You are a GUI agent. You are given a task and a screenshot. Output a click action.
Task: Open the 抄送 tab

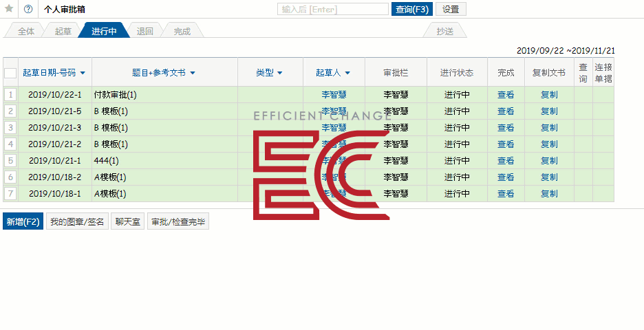pyautogui.click(x=444, y=31)
